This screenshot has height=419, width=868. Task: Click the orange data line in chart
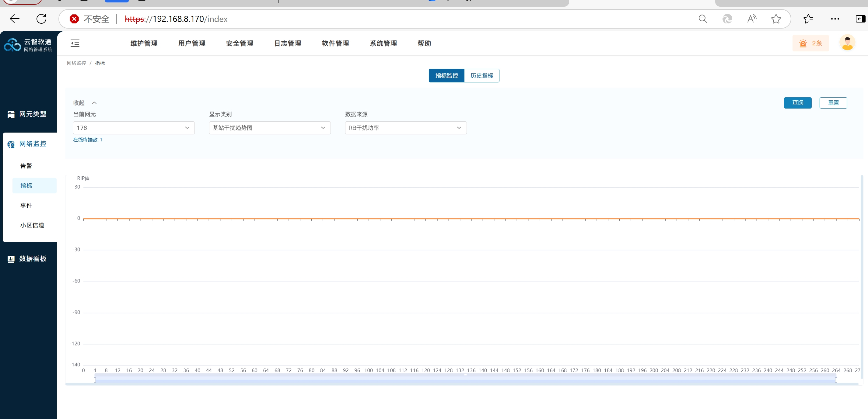(x=471, y=219)
